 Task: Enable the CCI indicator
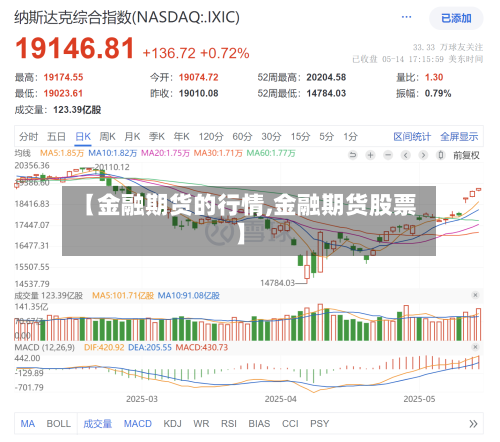coord(290,424)
